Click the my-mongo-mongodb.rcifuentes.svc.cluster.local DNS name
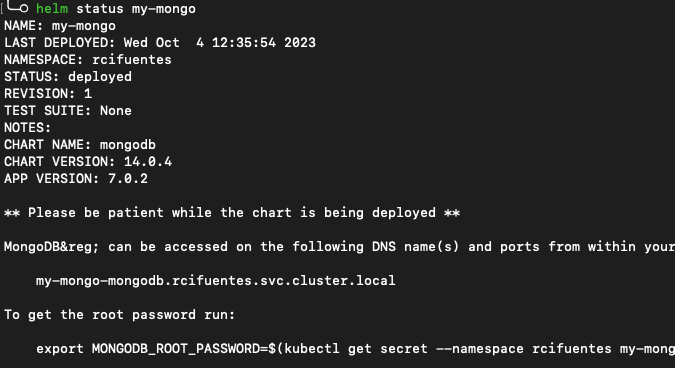Screen dimensions: 675x368 click(x=216, y=281)
